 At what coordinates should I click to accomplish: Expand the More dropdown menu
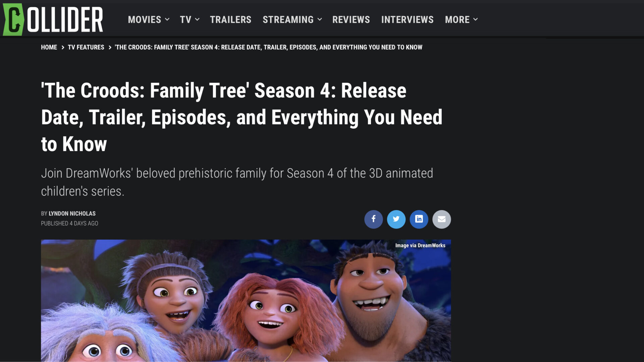point(461,19)
